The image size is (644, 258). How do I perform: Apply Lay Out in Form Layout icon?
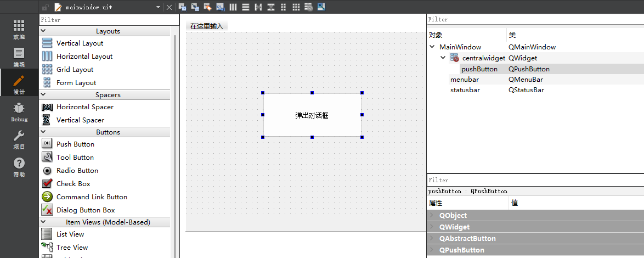284,7
